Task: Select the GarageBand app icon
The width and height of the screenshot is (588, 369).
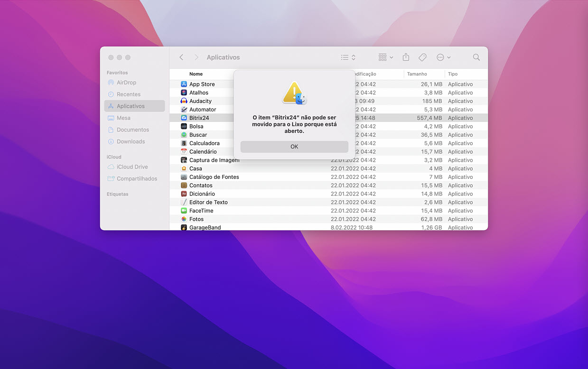Action: [184, 227]
